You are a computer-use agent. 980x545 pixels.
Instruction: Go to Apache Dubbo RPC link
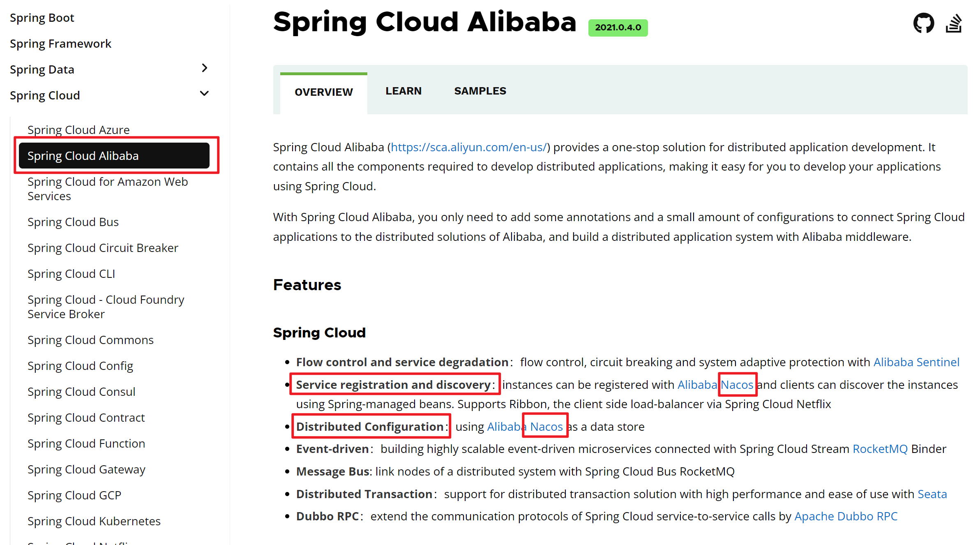(846, 516)
